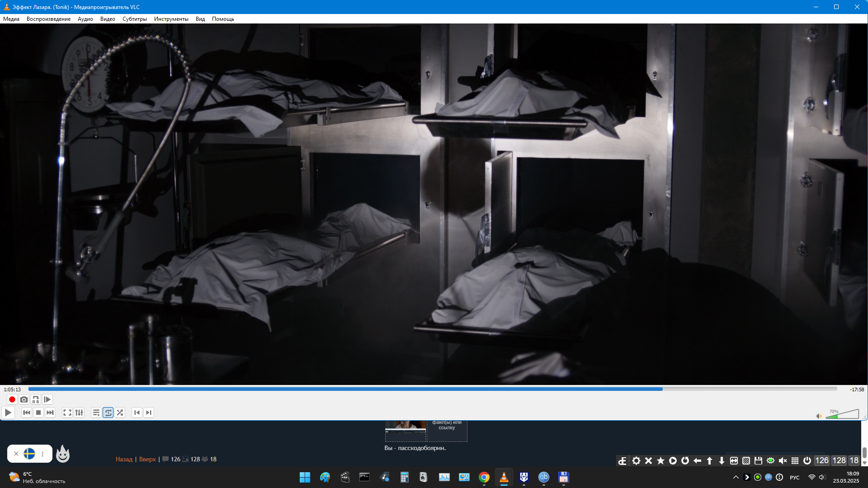Click the floppy-disk save icon in the bottom page toolbar
Image resolution: width=868 pixels, height=488 pixels.
point(758,460)
